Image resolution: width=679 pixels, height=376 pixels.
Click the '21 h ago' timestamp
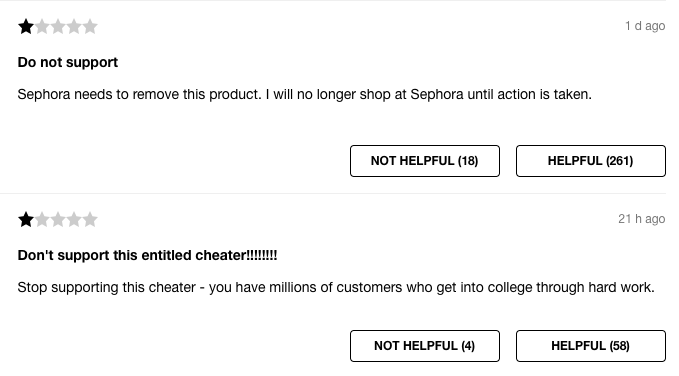641,219
